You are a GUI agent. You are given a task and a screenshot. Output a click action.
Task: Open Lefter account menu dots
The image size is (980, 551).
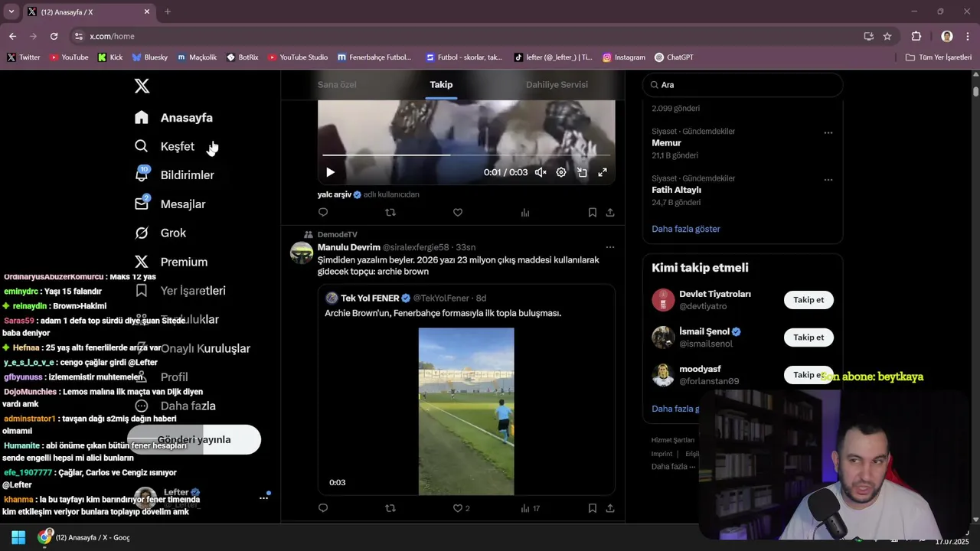263,498
